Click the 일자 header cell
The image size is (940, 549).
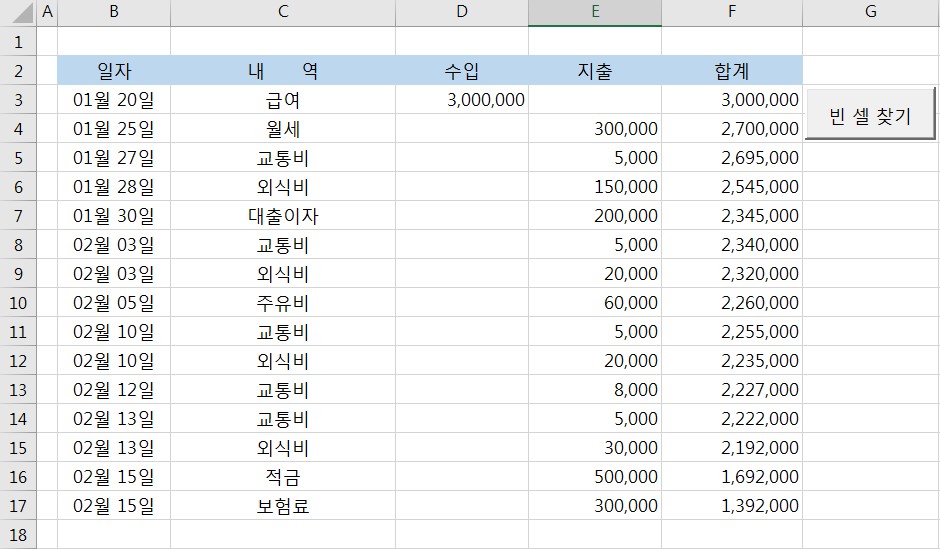click(x=114, y=71)
